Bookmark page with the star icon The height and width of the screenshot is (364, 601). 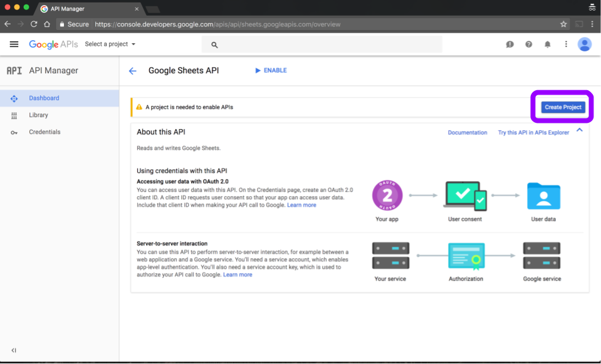coord(563,24)
